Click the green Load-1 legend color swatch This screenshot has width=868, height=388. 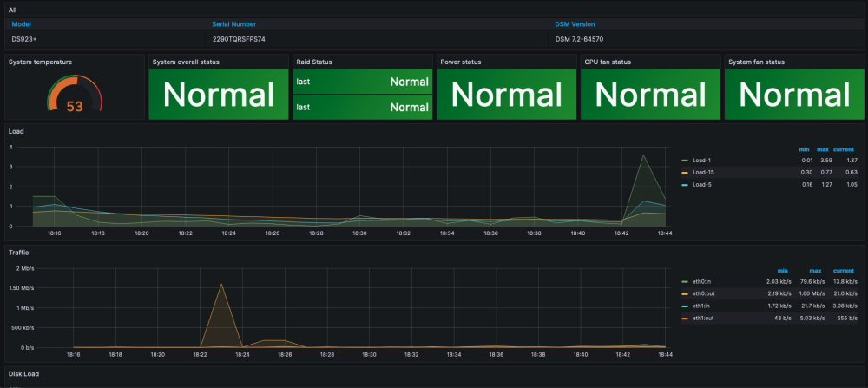[686, 161]
